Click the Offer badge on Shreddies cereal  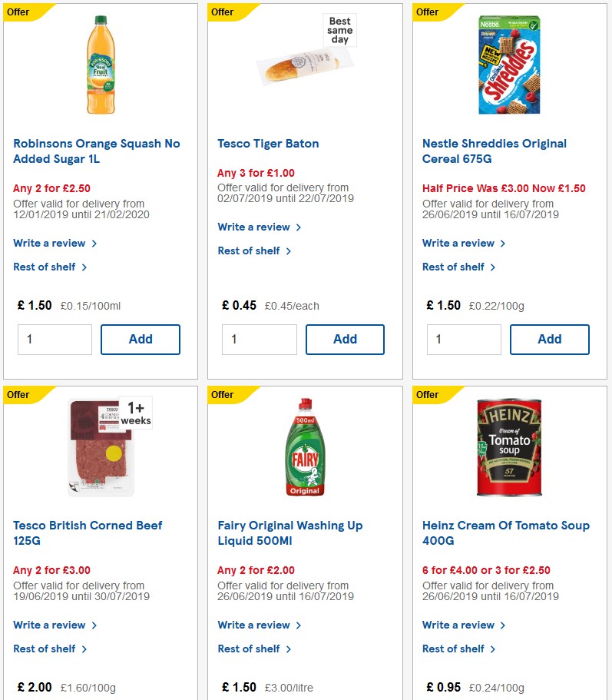428,12
